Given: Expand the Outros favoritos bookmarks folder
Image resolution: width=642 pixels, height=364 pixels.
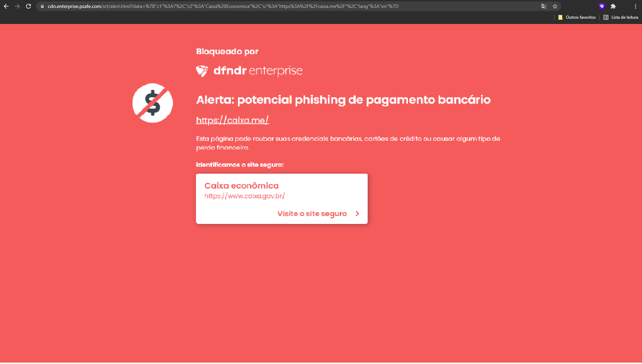Looking at the screenshot, I should [x=577, y=17].
